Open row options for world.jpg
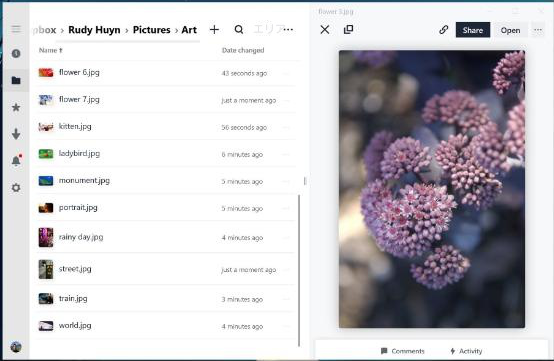 [286, 326]
